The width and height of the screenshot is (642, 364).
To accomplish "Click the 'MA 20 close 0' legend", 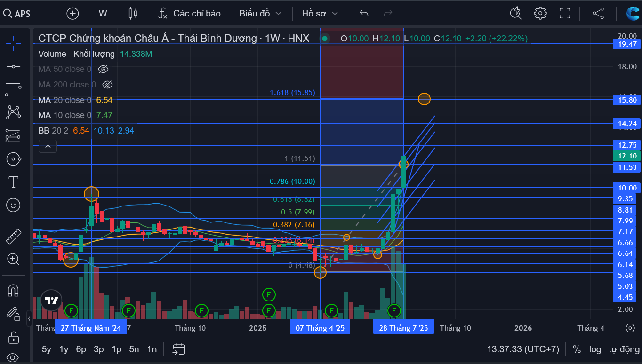I will (x=65, y=100).
